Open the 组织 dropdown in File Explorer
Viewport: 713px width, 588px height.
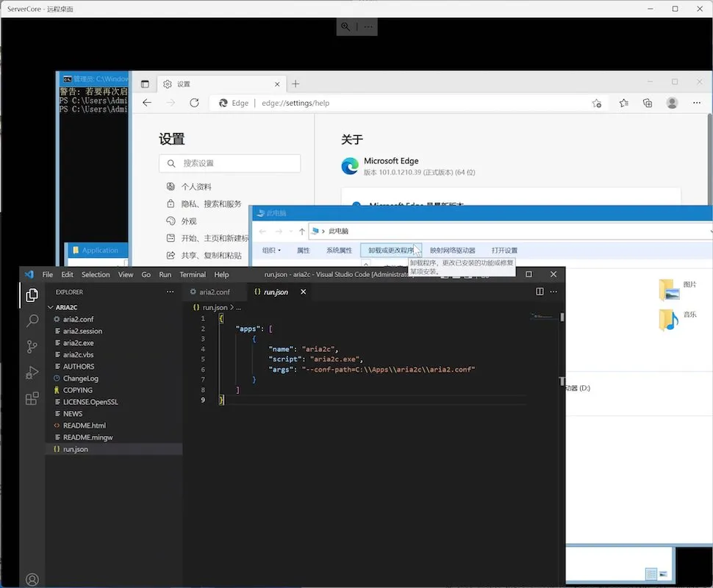[271, 251]
